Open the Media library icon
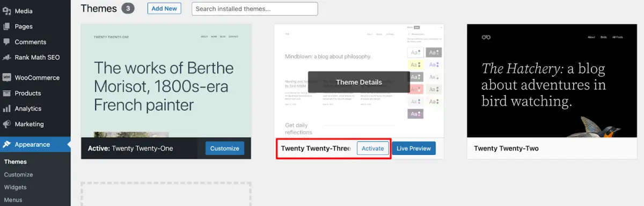 7,11
